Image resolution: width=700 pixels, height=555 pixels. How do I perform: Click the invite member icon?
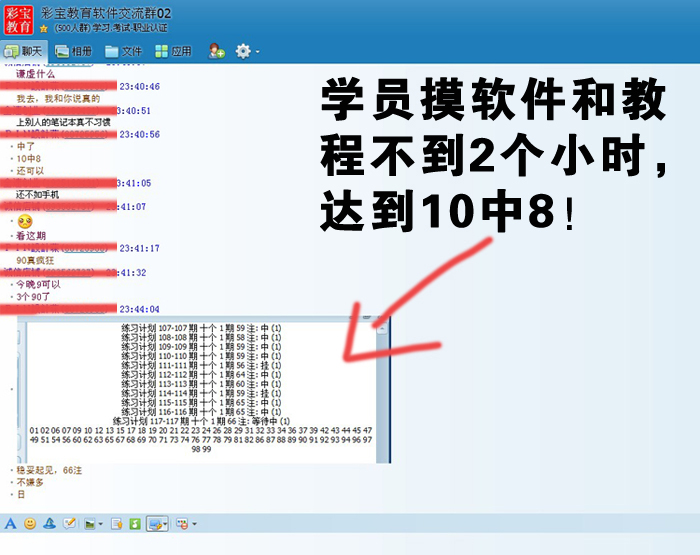click(217, 51)
